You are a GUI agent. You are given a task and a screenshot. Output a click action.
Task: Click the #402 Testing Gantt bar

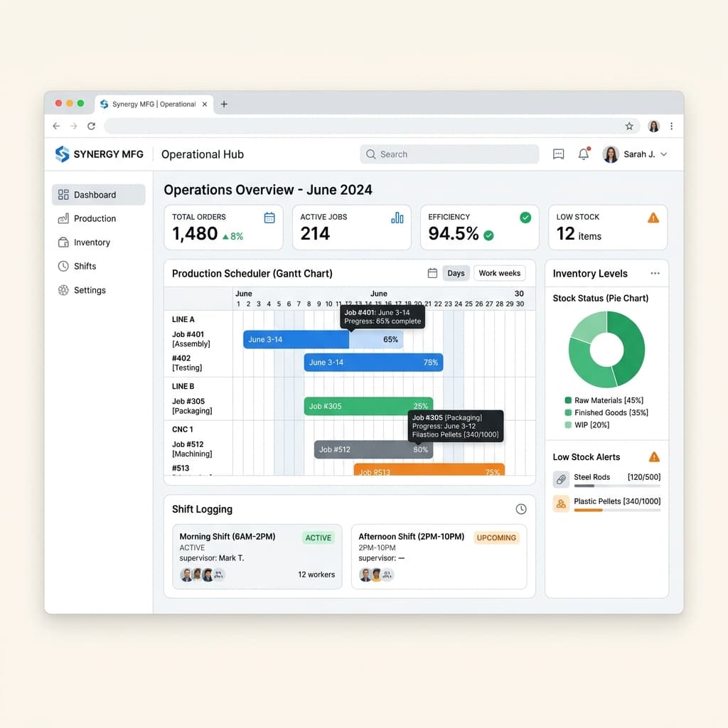click(x=373, y=362)
